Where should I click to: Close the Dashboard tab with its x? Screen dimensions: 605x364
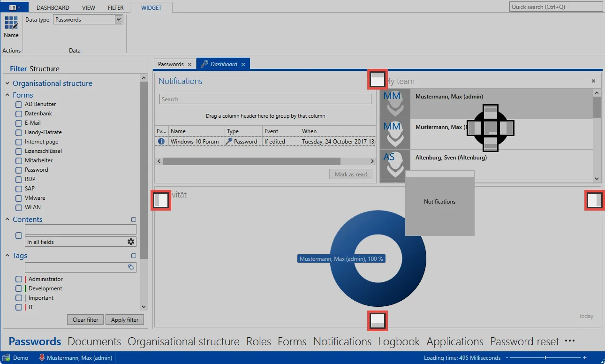[x=243, y=64]
